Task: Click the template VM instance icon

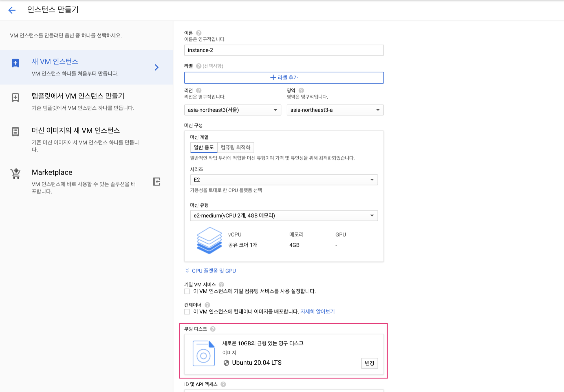Action: point(16,98)
